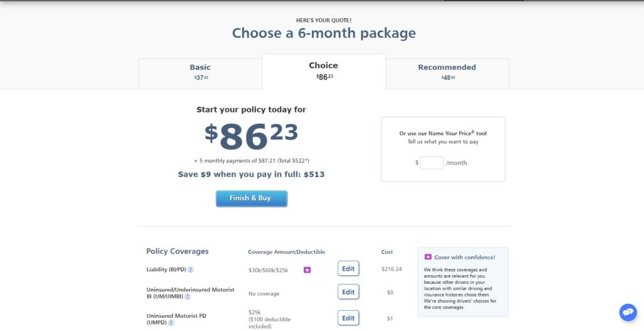The height and width of the screenshot is (331, 644).
Task: Open help icon next to Liability (BI/PD)
Action: click(191, 269)
